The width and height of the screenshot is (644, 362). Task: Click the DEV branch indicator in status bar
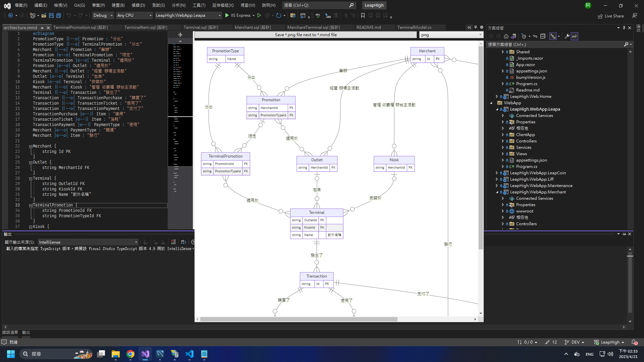(x=575, y=342)
